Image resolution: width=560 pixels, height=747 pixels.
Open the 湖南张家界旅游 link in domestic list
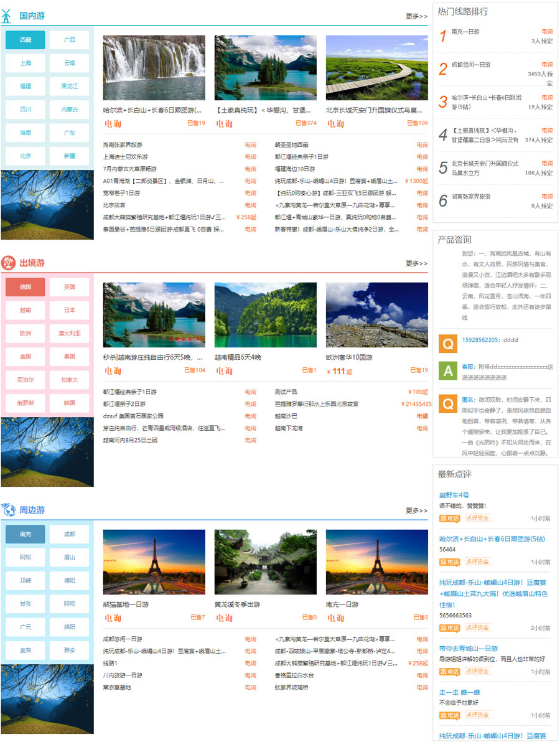point(123,145)
